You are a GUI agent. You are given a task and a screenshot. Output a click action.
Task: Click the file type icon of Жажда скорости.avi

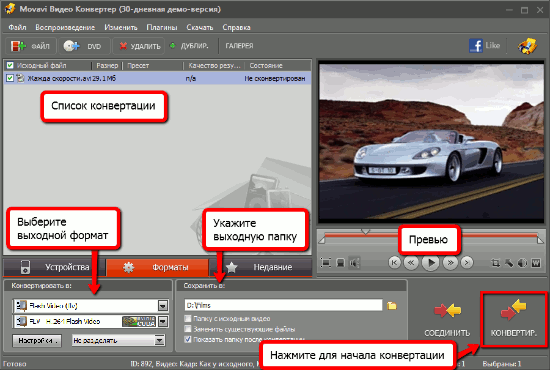tap(20, 78)
